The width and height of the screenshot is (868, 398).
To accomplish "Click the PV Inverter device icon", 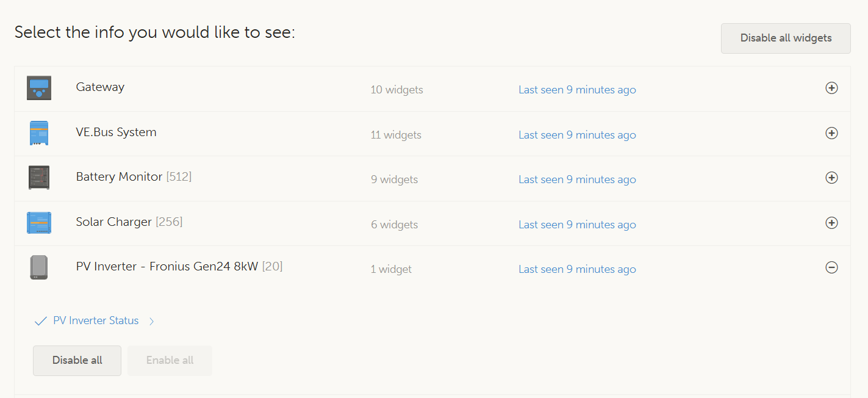I will (39, 267).
